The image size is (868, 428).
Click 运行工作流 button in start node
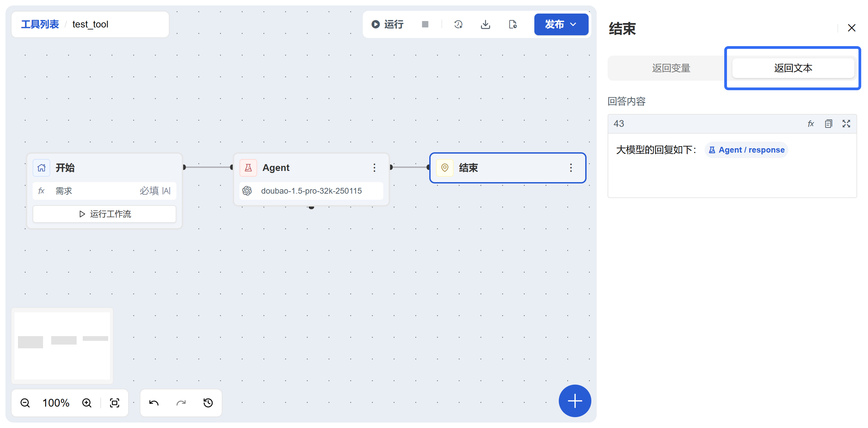coord(104,214)
